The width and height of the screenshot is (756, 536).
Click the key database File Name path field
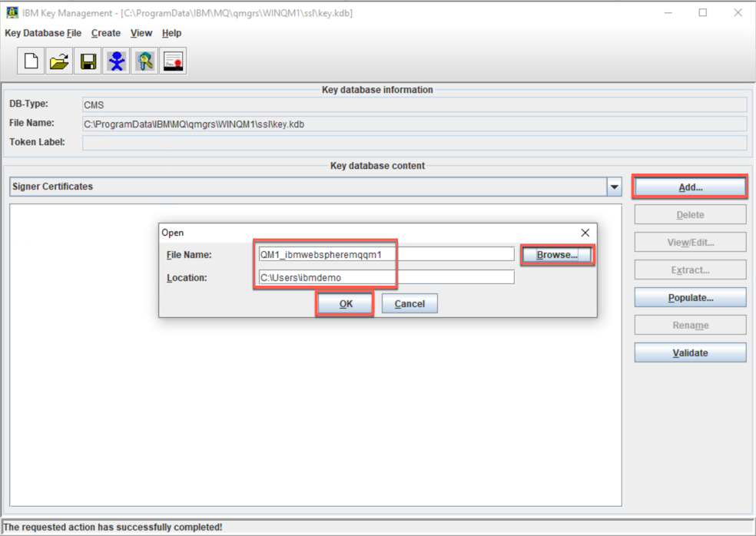pyautogui.click(x=414, y=124)
